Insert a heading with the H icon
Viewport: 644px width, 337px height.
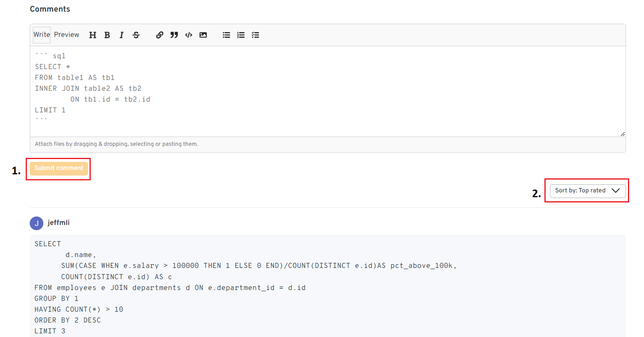tap(93, 35)
